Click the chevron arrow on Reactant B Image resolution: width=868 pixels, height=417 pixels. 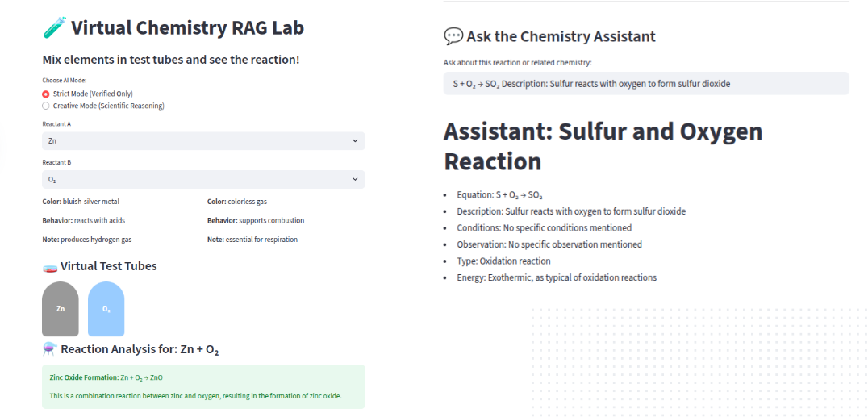(x=355, y=179)
